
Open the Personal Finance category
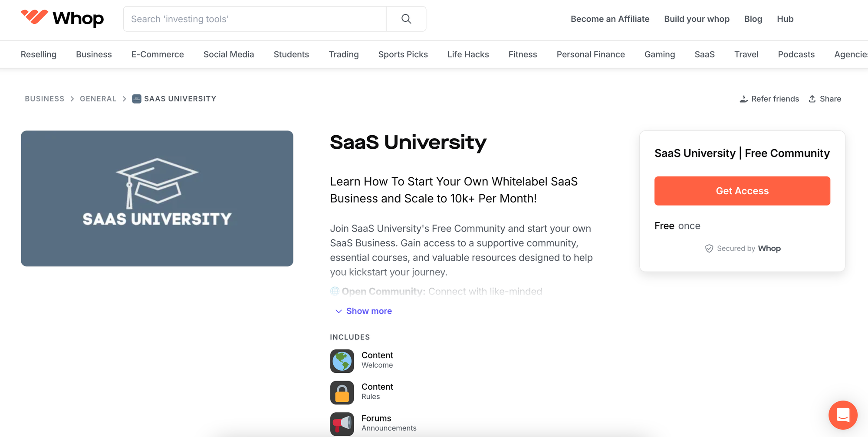click(591, 54)
